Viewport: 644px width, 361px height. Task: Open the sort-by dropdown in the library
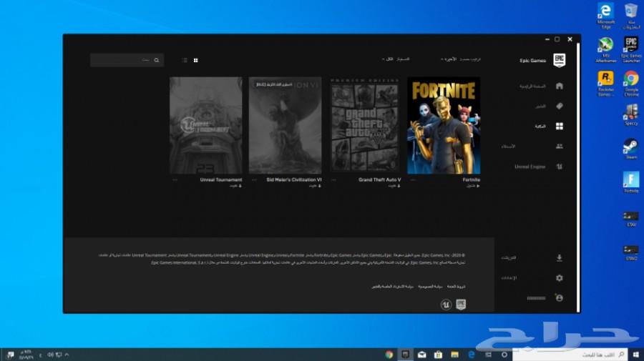coord(460,59)
